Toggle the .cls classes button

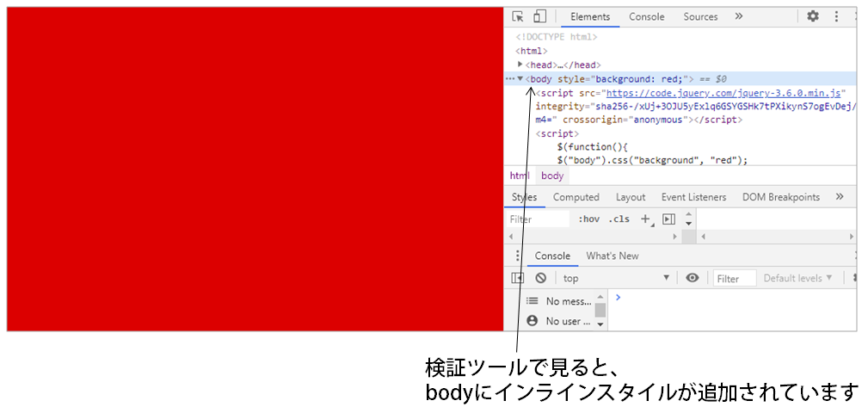pos(619,219)
